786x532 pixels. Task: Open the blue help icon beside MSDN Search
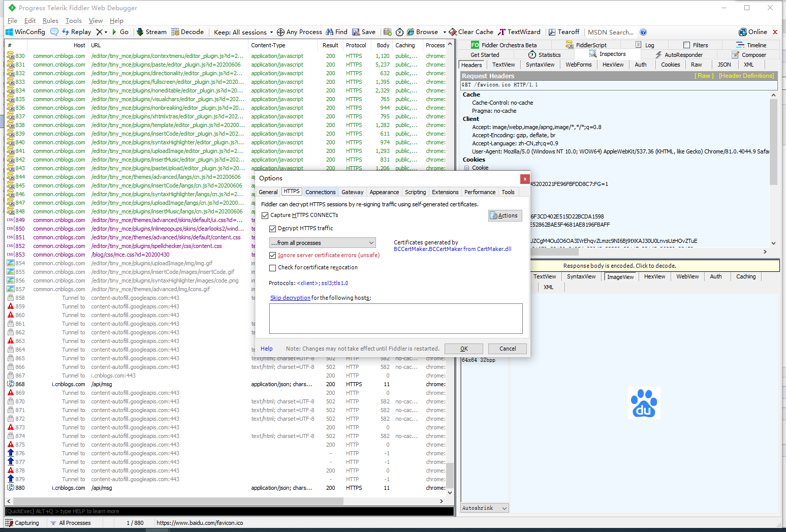coord(643,32)
